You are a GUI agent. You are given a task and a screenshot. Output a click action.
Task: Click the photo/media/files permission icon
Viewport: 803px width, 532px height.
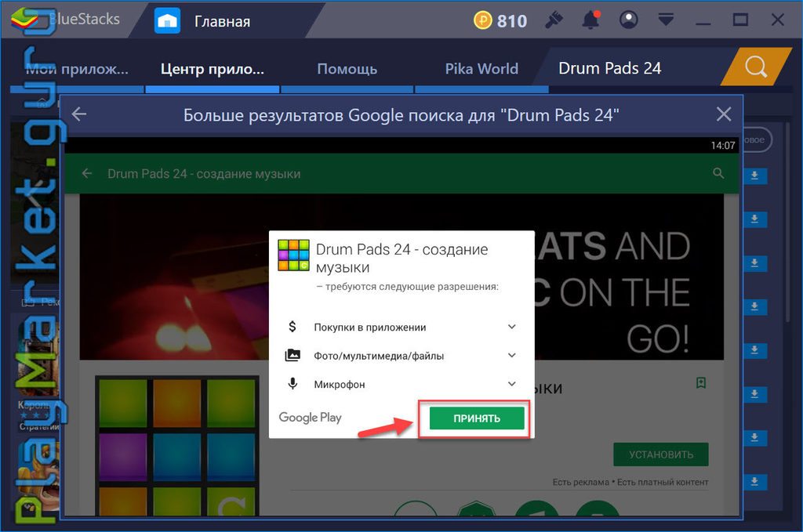292,355
